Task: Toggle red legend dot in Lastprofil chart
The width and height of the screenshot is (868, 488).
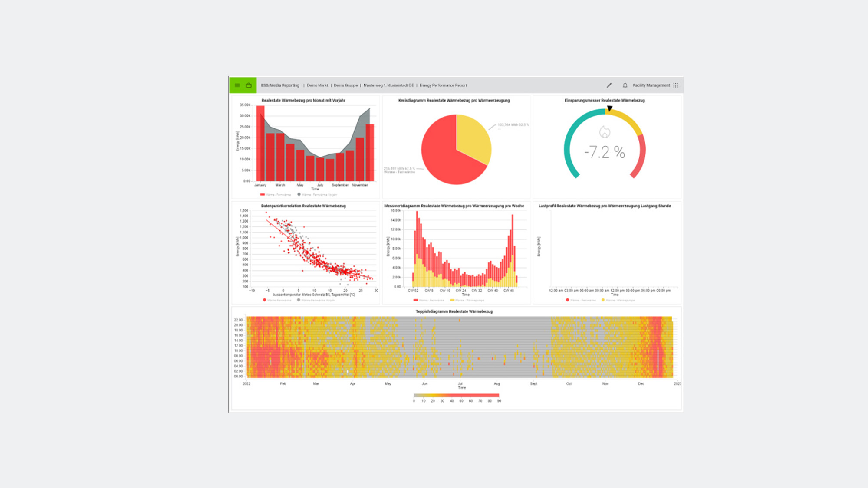Action: (x=568, y=300)
